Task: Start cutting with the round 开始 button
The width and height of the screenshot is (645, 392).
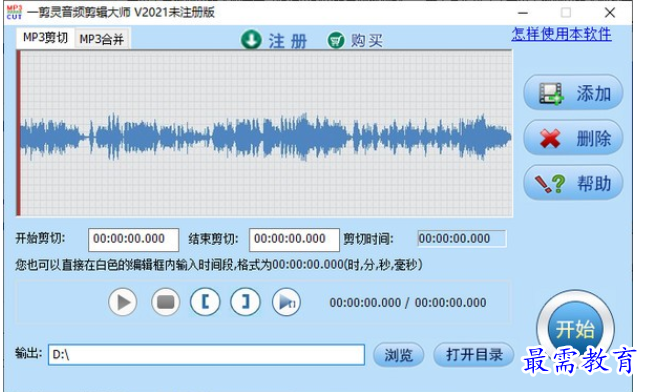Action: 575,329
